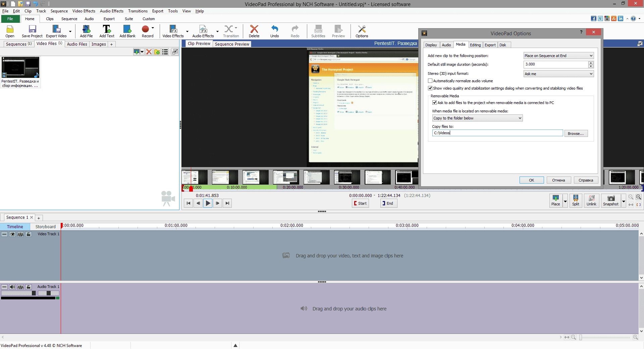The height and width of the screenshot is (349, 644).
Task: Click the Place clip icon
Action: [555, 200]
